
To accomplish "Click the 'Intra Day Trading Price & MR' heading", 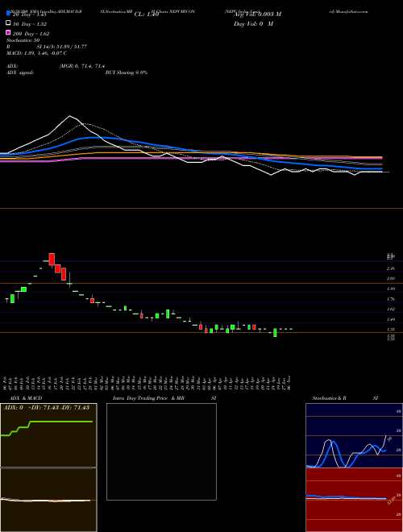I will pos(148,398).
